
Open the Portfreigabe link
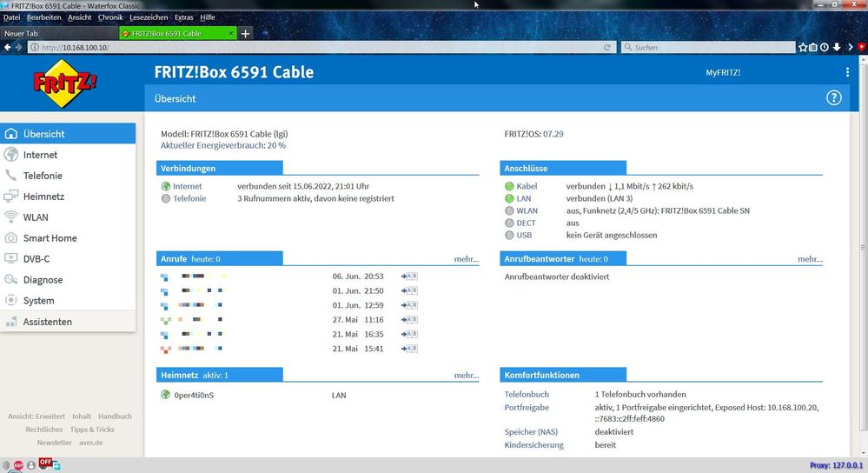tap(527, 407)
